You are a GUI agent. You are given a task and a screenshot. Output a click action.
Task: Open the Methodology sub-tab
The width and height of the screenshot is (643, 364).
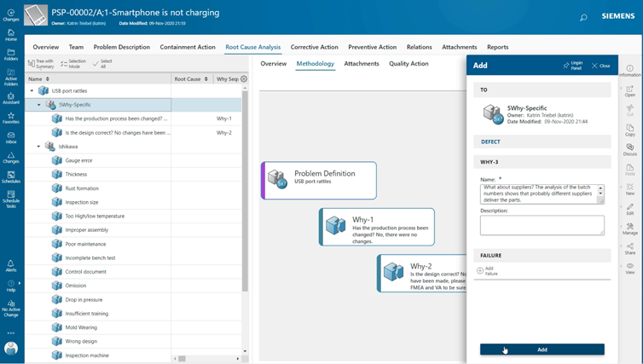click(316, 64)
